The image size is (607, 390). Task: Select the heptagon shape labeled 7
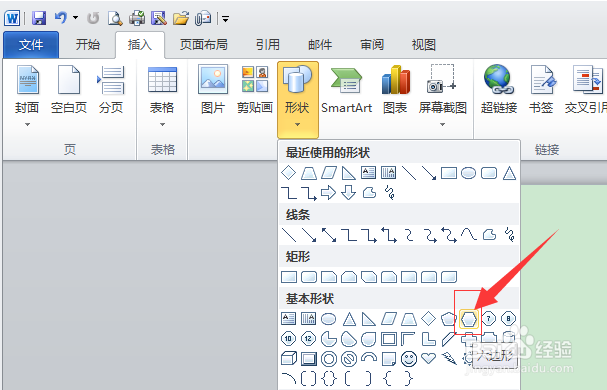click(489, 319)
